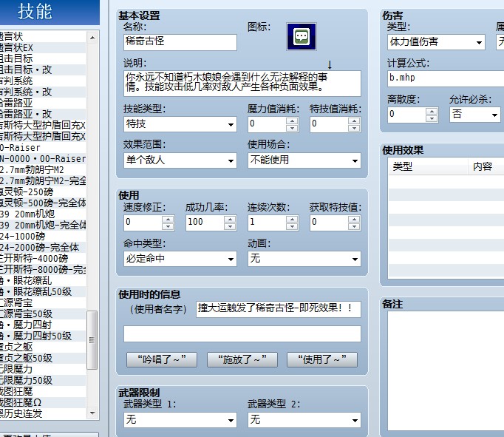
Task: Click the skill list scroll up arrow
Action: pyautogui.click(x=92, y=38)
